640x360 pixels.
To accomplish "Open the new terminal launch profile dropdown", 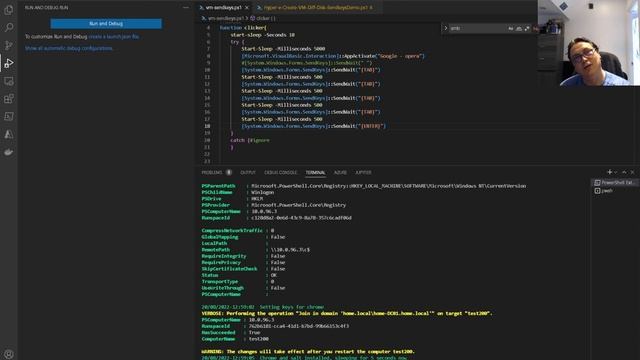I will click(x=616, y=172).
